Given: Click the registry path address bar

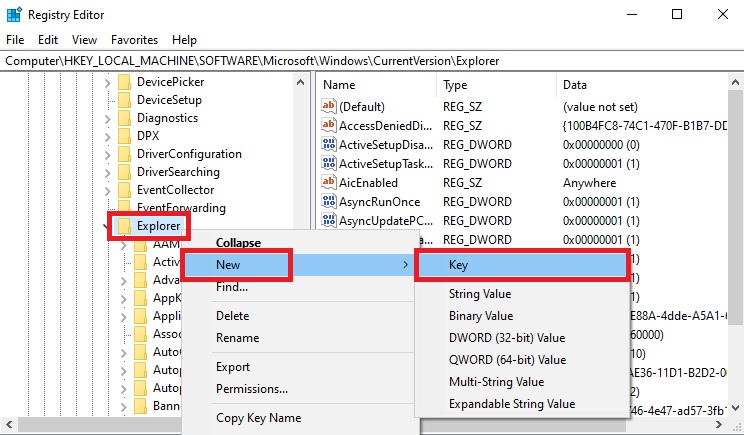Looking at the screenshot, I should (x=372, y=61).
